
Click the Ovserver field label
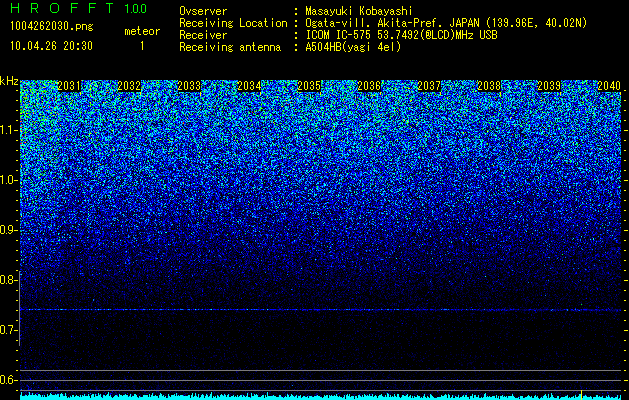point(203,11)
